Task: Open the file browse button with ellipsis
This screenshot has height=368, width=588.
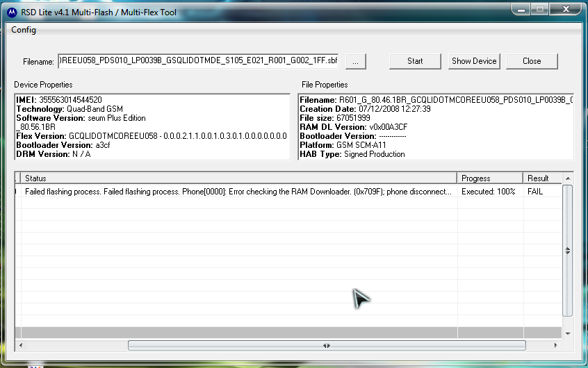Action: 355,62
